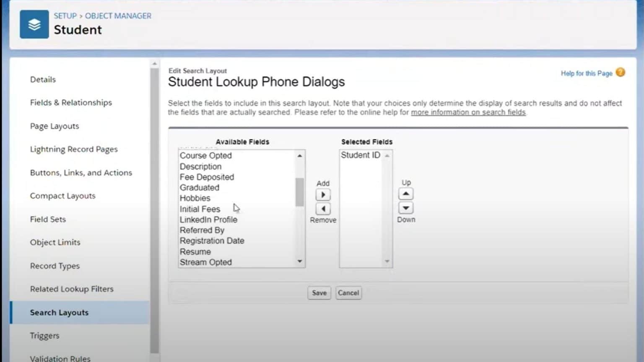The image size is (644, 362).
Task: Open the Triggers section
Action: pos(44,335)
